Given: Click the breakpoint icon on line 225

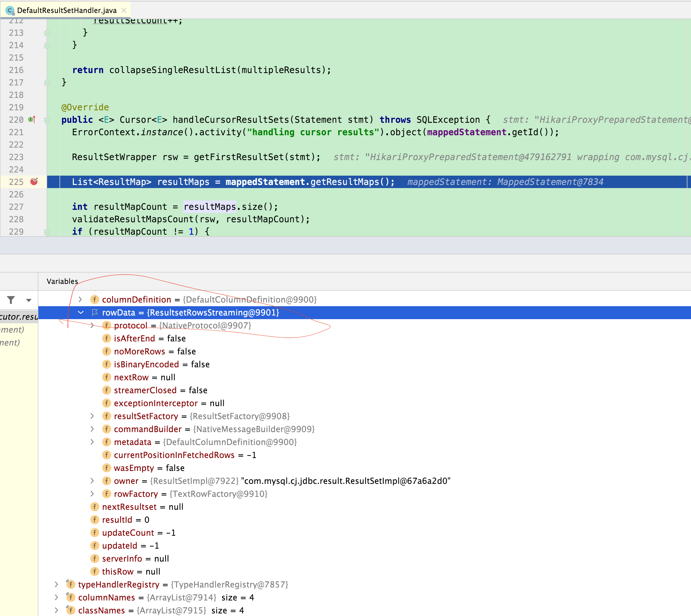Looking at the screenshot, I should 34,182.
